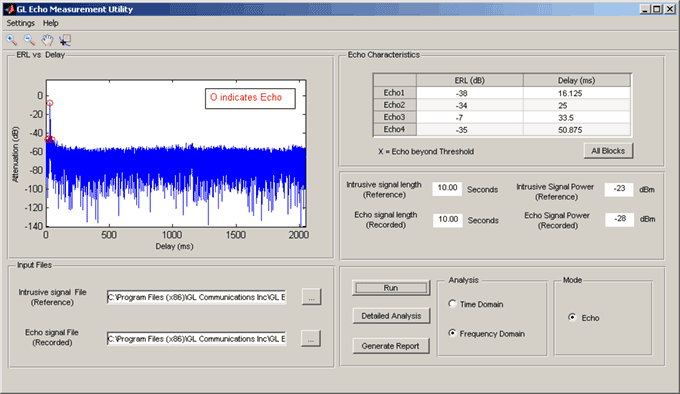Open Detailed Analysis
The image size is (680, 394).
(391, 316)
